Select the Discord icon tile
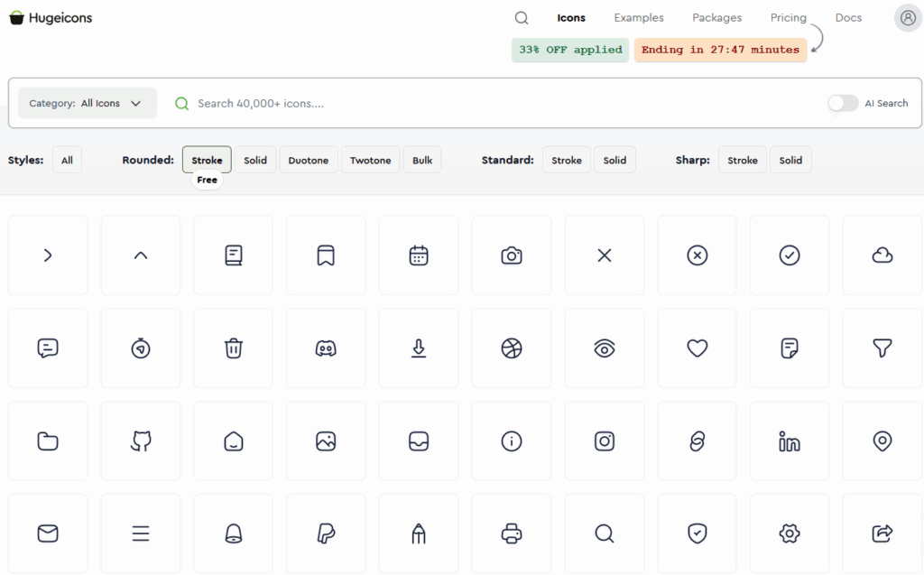Image resolution: width=924 pixels, height=575 pixels. [326, 348]
